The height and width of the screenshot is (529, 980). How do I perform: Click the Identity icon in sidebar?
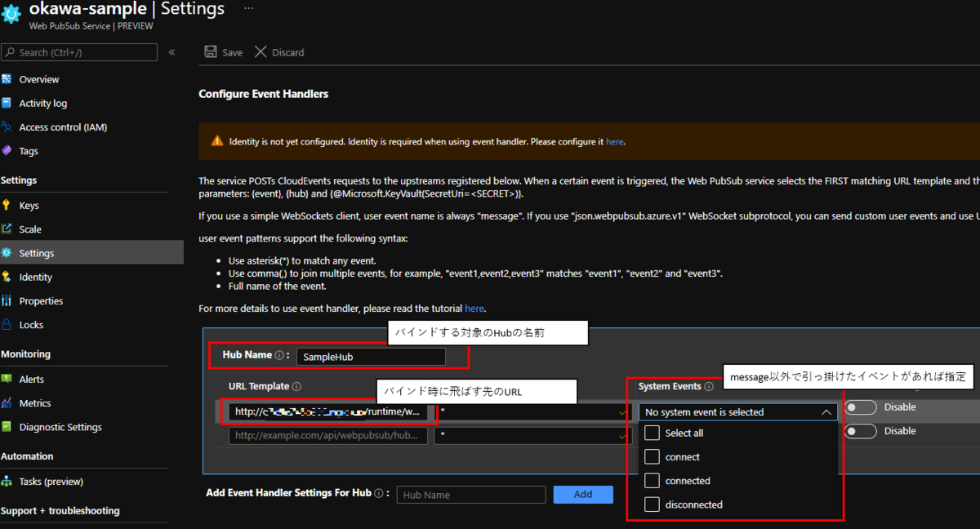point(7,277)
